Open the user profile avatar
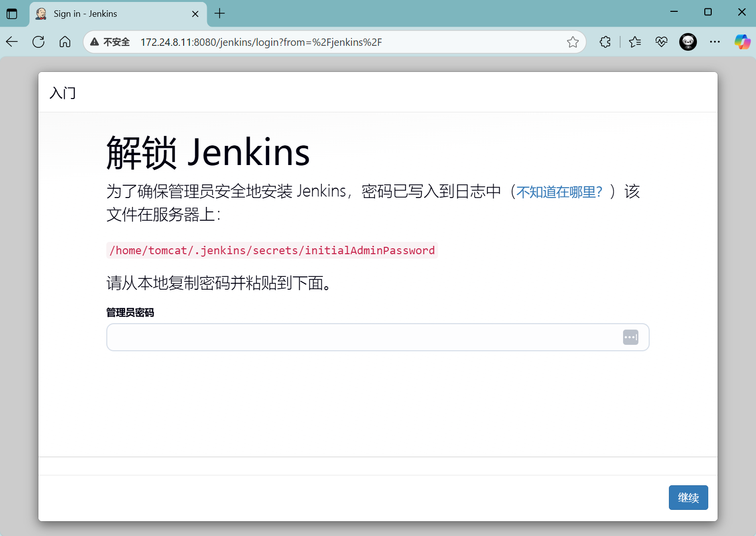The height and width of the screenshot is (536, 756). [688, 42]
